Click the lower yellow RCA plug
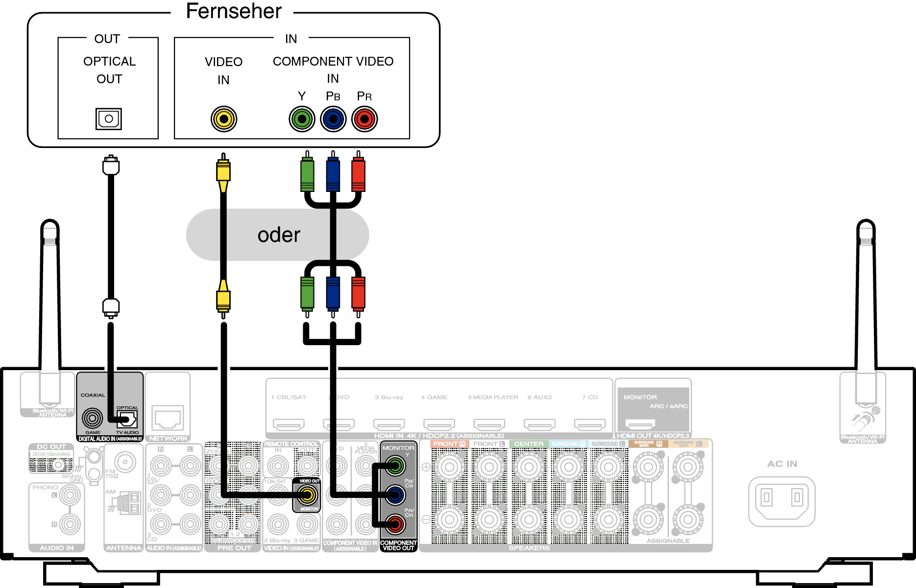Screen dimensions: 916x588 (223, 299)
